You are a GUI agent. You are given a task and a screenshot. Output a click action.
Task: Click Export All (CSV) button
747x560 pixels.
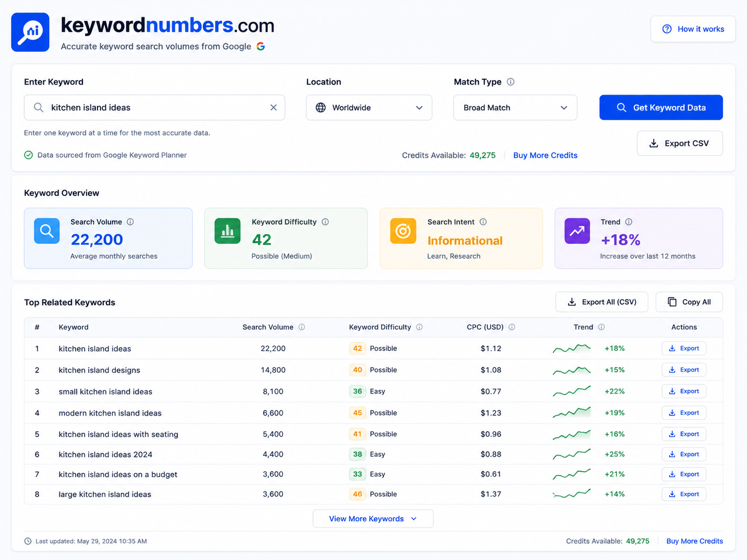(x=602, y=302)
